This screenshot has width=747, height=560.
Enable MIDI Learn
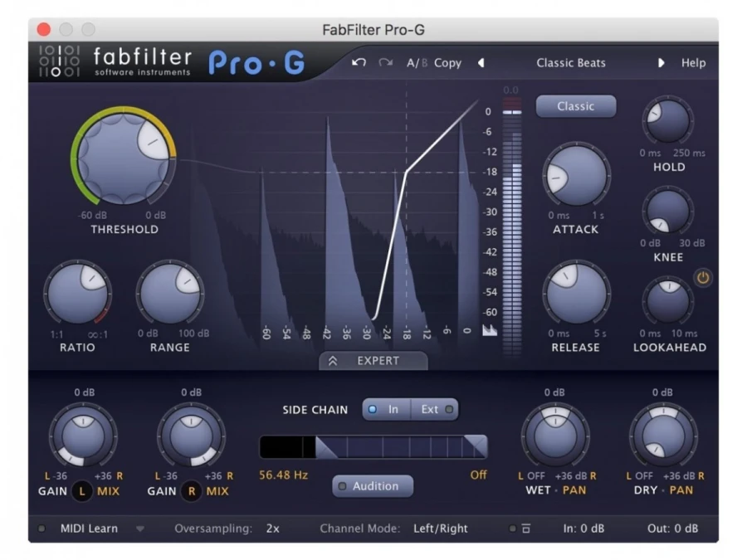pyautogui.click(x=79, y=528)
